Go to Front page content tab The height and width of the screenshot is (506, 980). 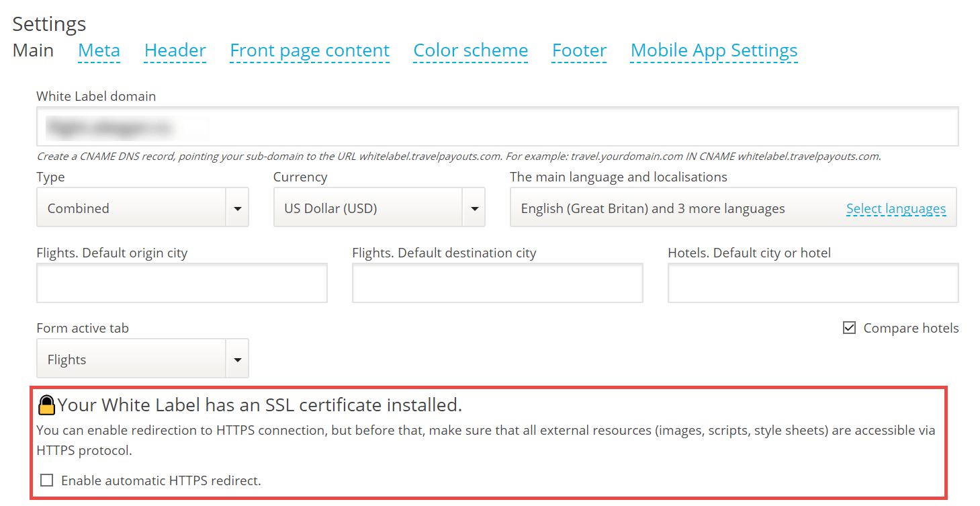point(310,50)
